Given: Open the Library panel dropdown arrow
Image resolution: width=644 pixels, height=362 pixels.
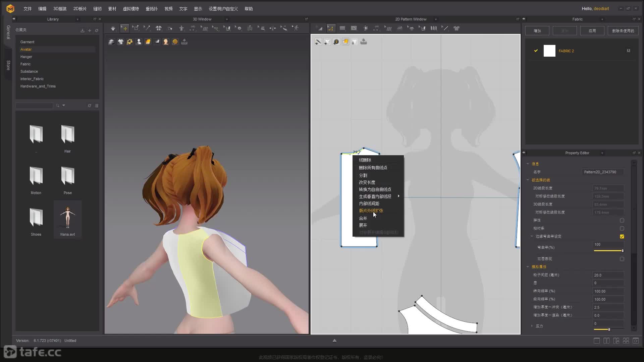Looking at the screenshot, I should click(78, 19).
